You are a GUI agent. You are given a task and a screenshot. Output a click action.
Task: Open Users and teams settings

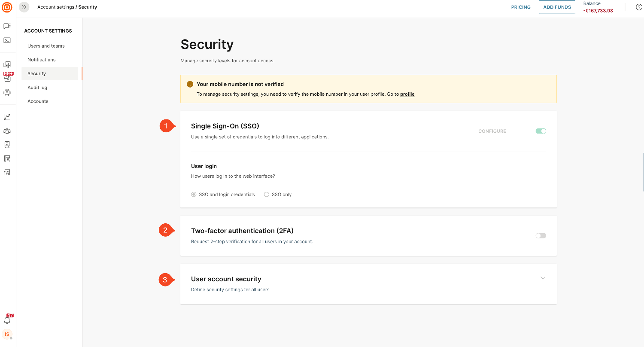tap(46, 46)
